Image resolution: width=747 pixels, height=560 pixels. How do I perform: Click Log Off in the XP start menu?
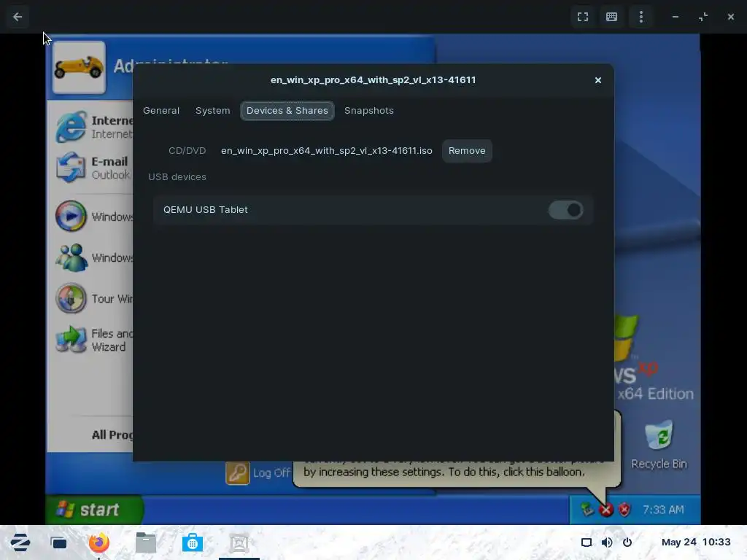tap(258, 472)
